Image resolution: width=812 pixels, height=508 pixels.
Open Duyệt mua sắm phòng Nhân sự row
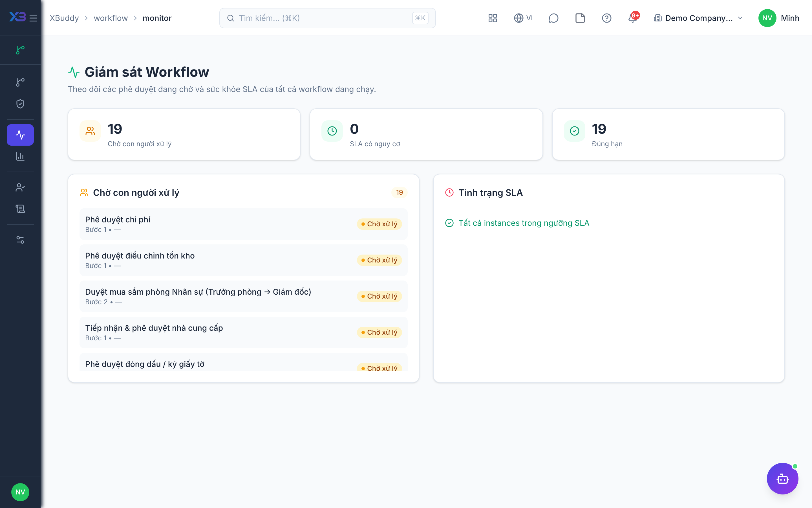[243, 296]
